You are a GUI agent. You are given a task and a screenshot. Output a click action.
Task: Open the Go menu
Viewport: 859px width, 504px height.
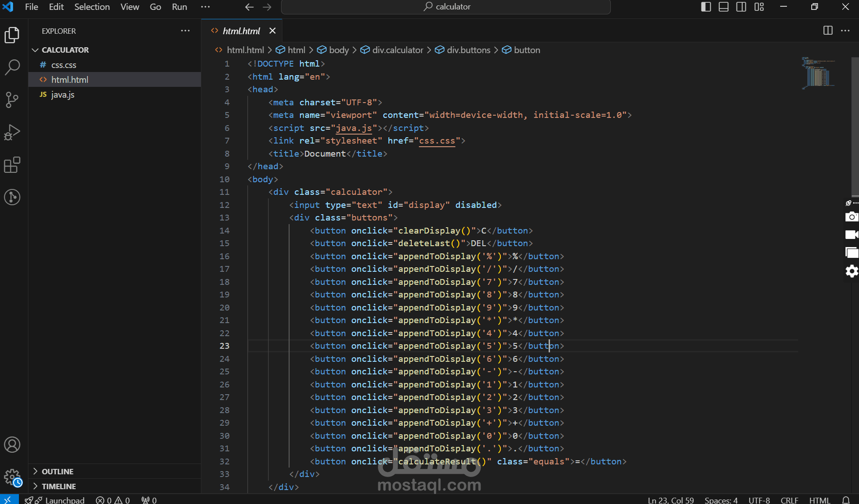coord(155,7)
